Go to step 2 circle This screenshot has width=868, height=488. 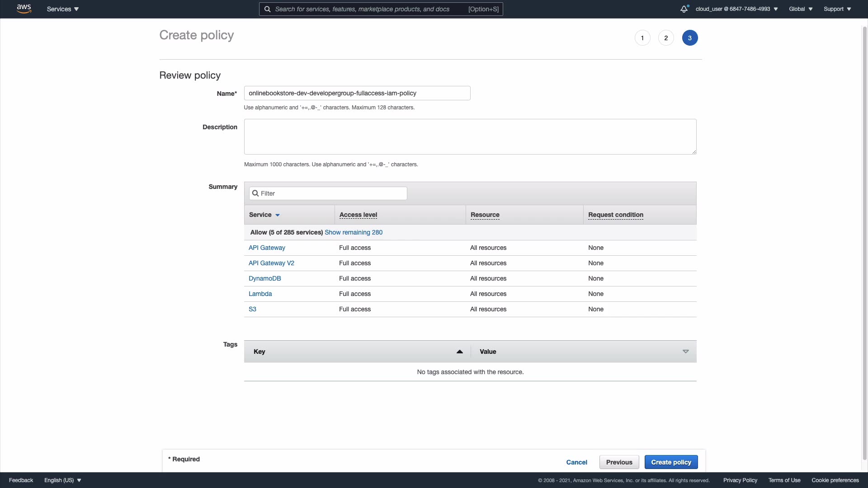[666, 38]
